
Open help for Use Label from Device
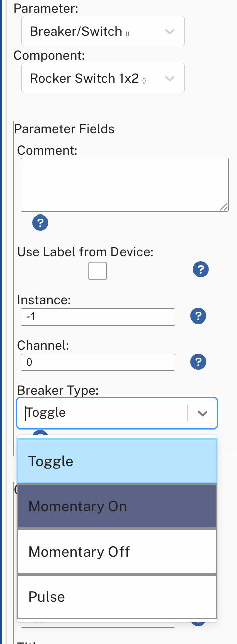tap(200, 270)
